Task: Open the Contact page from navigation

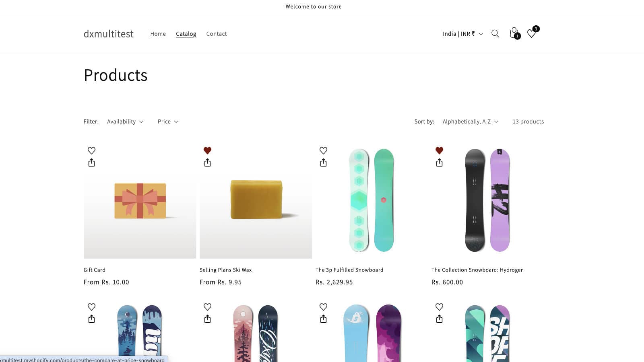Action: pyautogui.click(x=217, y=34)
